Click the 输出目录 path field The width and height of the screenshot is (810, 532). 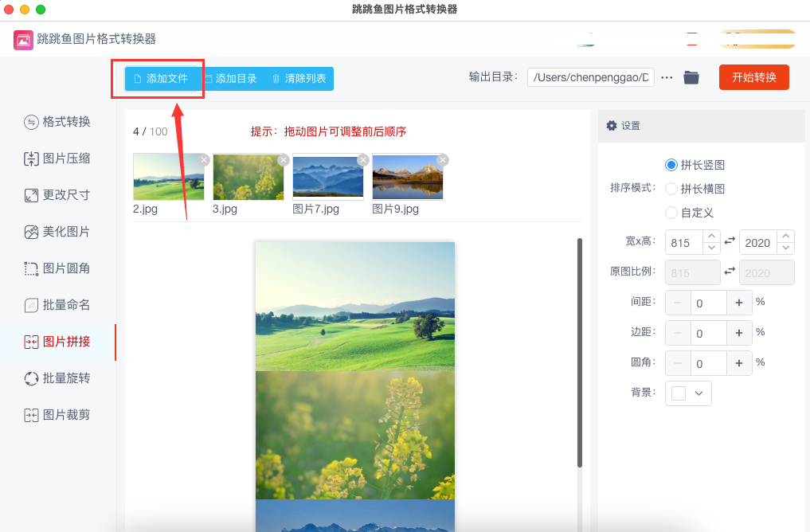tap(591, 77)
